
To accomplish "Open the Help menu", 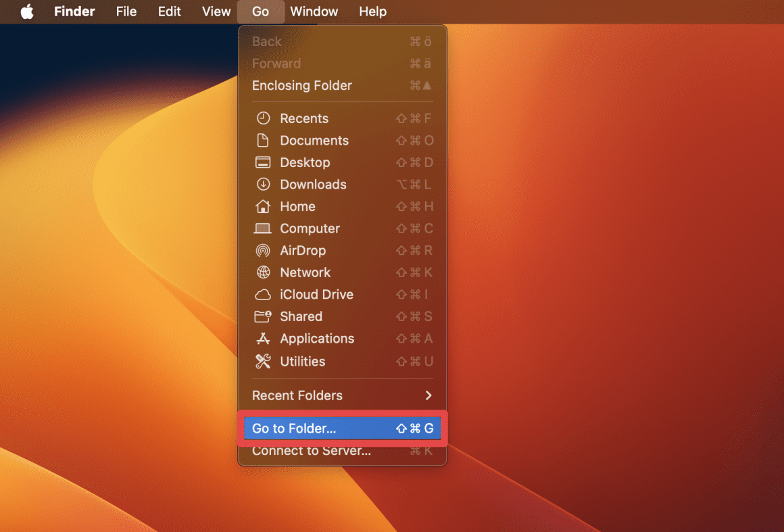I will [372, 11].
